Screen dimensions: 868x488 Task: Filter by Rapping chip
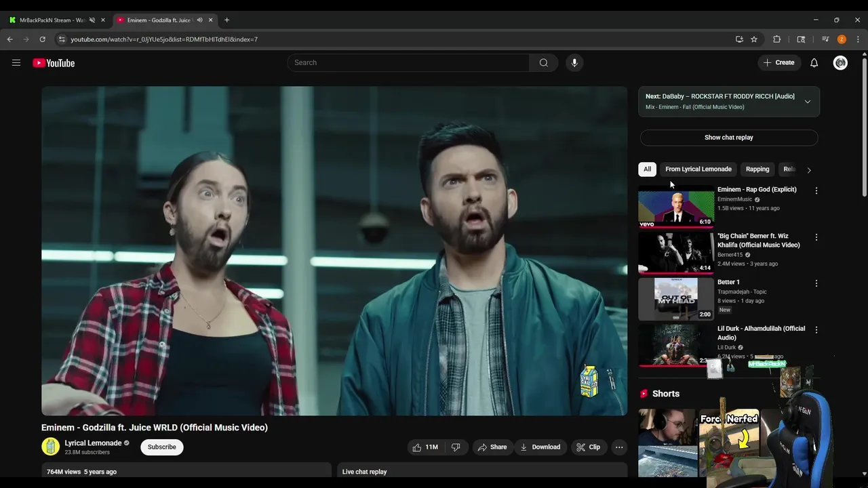pyautogui.click(x=757, y=169)
